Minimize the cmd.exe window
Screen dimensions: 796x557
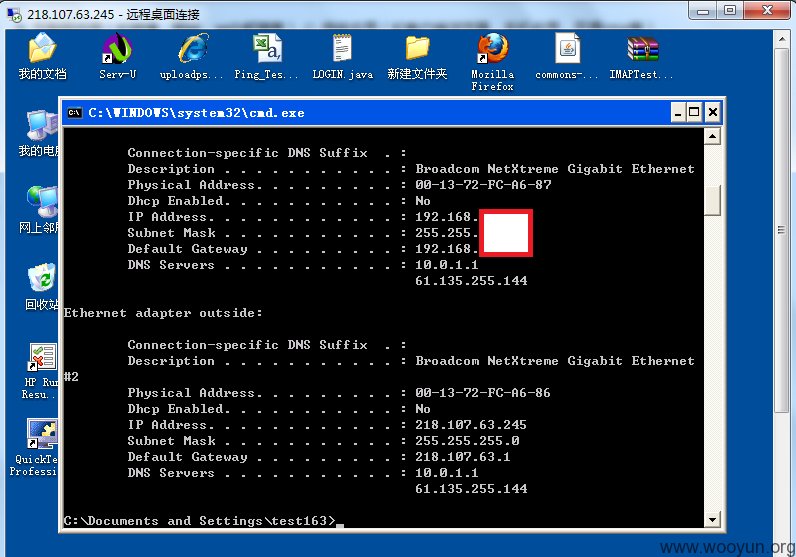(678, 112)
